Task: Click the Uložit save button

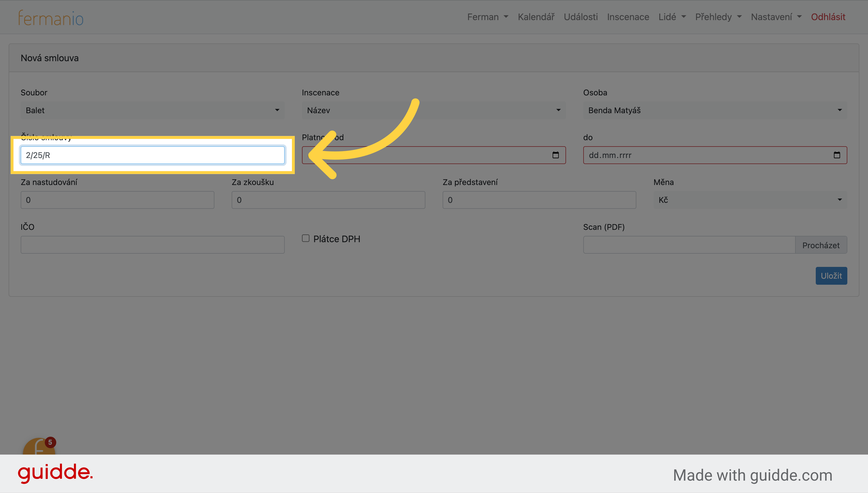Action: pos(831,276)
